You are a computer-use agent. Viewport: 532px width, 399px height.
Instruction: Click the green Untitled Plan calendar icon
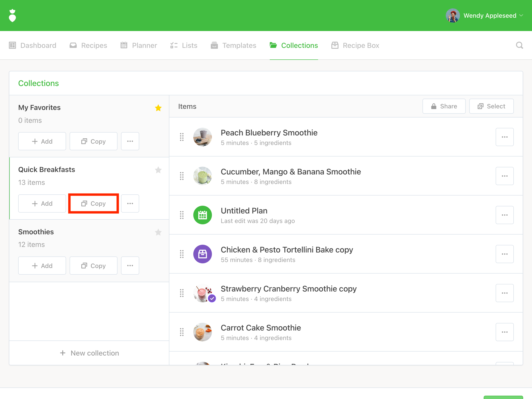coord(202,215)
